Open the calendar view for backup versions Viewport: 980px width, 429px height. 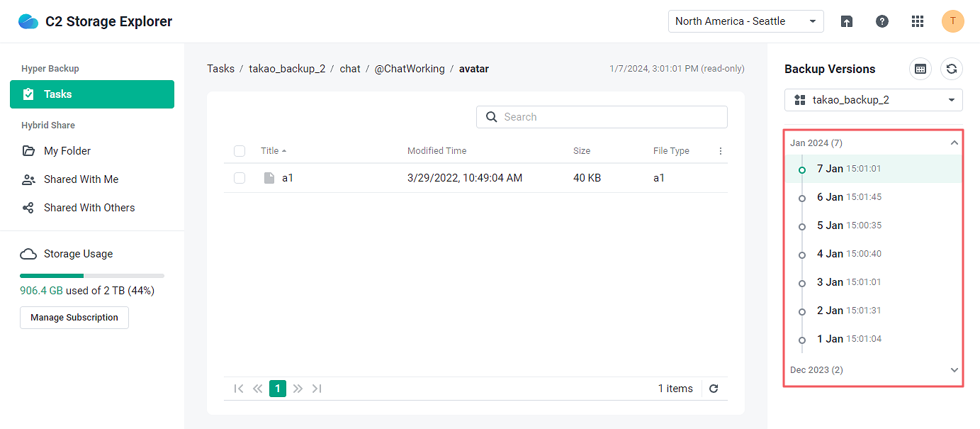920,69
